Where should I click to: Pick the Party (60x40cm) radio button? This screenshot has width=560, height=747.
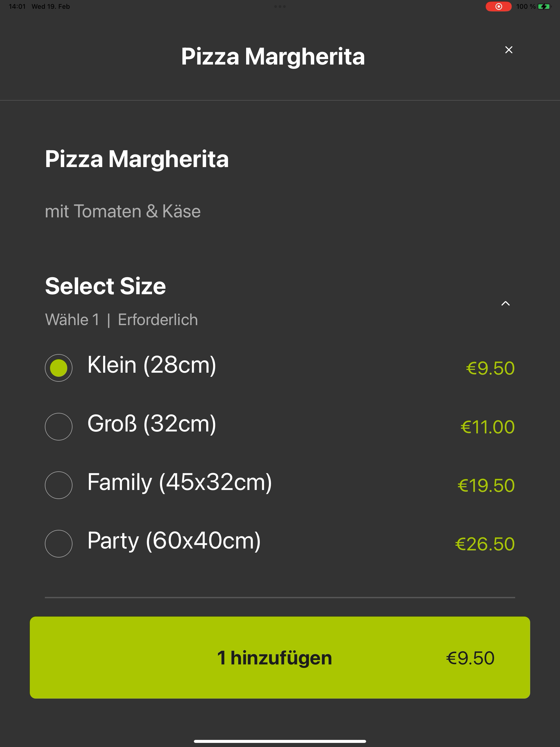[59, 543]
